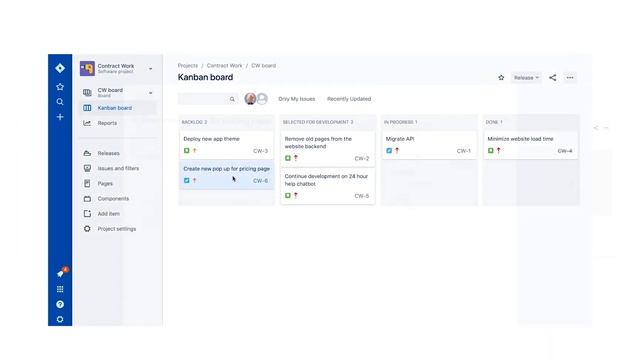Open search from the blue sidebar
Image resolution: width=640 pixels, height=360 pixels.
coord(60,102)
